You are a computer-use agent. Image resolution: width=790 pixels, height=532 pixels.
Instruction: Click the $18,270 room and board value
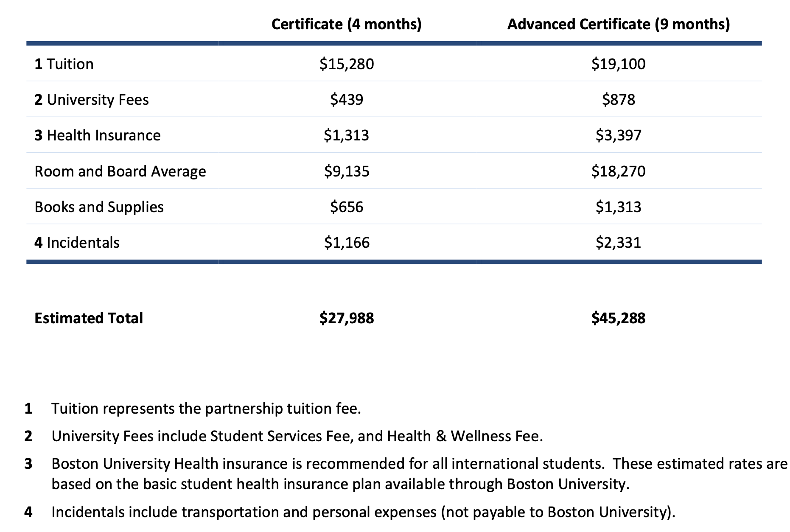618,171
